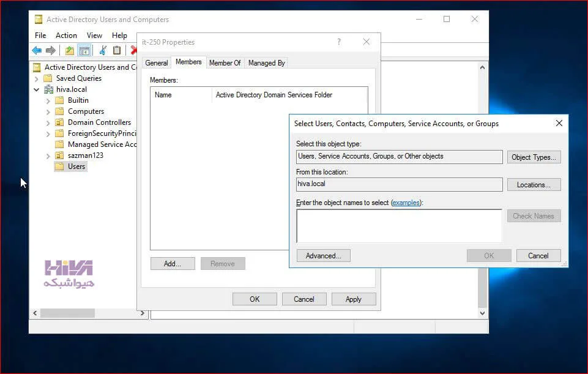Click OK in Select Users dialog

point(489,255)
